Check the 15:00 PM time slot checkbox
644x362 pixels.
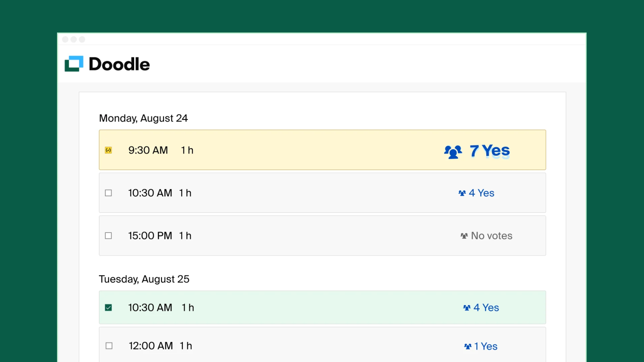108,235
